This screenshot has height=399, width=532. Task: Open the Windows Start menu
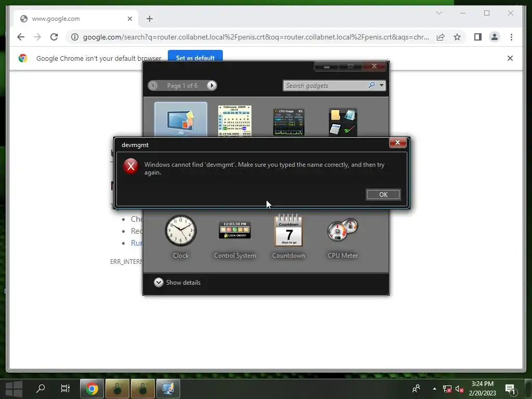tap(14, 389)
